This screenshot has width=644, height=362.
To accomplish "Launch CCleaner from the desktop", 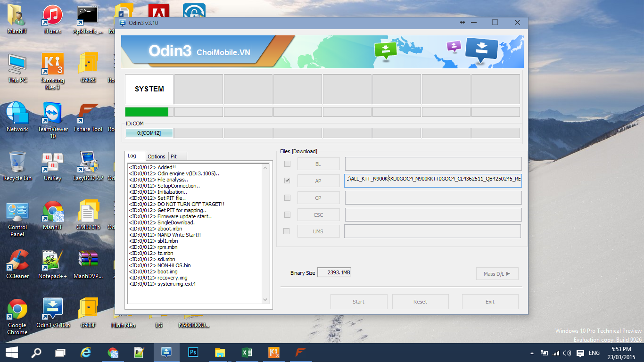I will pos(17,264).
